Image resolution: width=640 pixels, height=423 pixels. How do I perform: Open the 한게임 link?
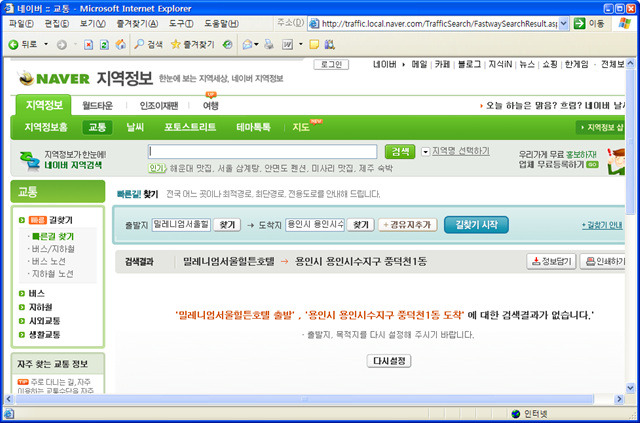coord(576,65)
